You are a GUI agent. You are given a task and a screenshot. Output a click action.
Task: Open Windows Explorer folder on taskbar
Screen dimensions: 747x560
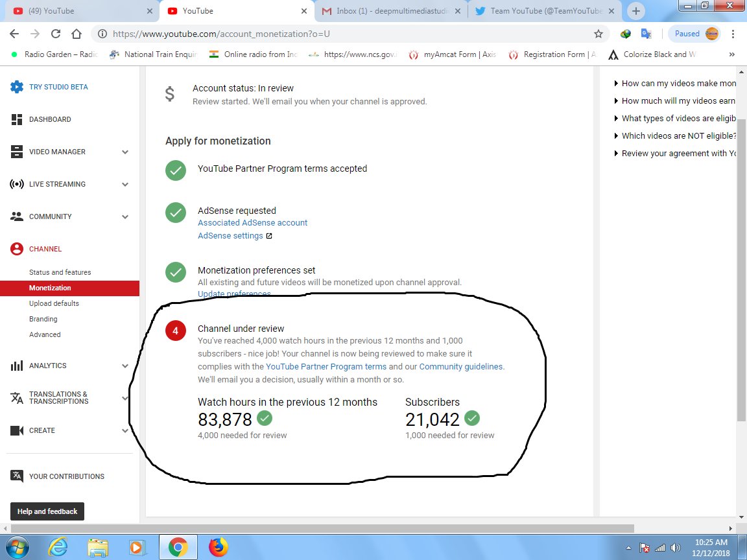pos(98,548)
